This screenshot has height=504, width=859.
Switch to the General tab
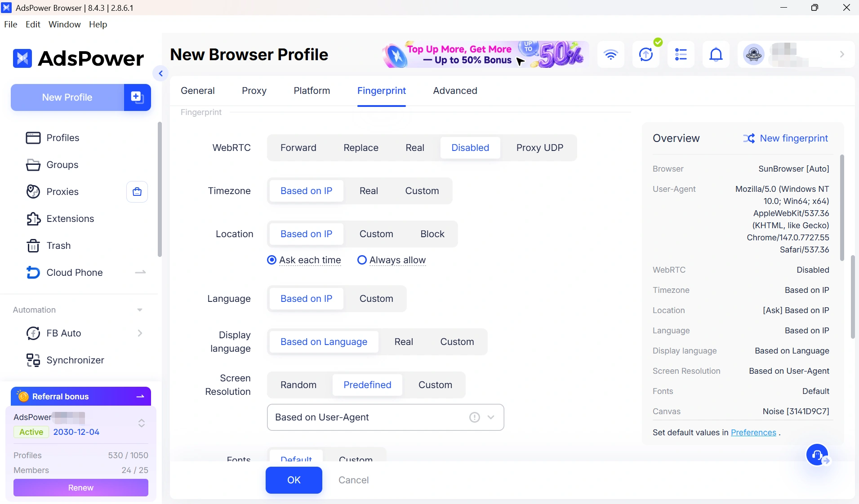[x=198, y=91]
